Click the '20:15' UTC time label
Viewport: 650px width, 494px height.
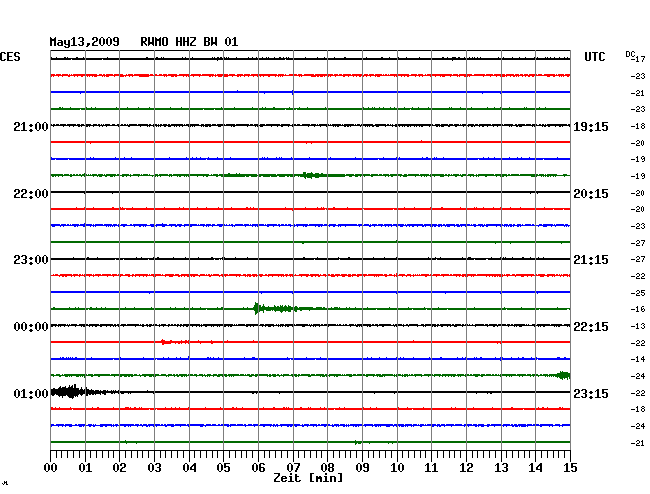tap(591, 194)
